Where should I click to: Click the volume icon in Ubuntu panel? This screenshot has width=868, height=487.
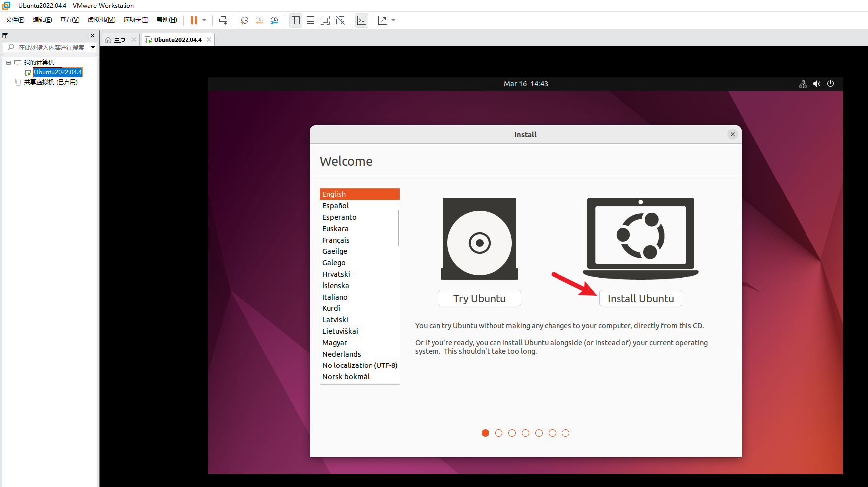tap(817, 84)
